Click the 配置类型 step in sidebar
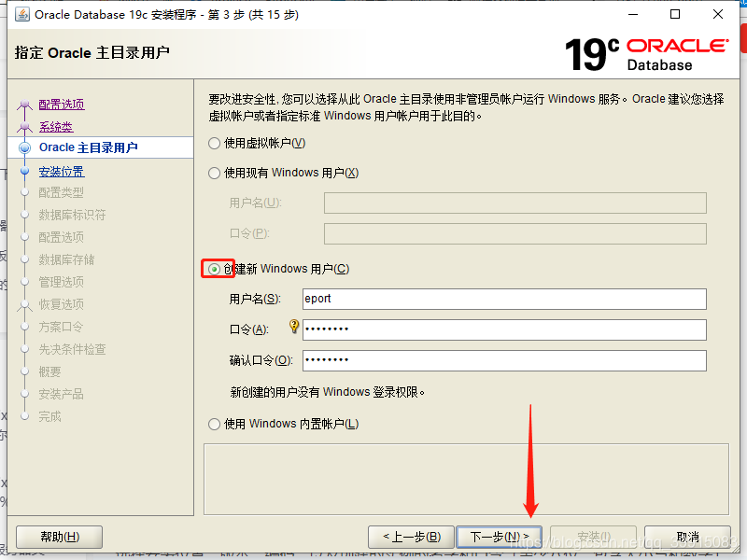Viewport: 747px width, 560px height. [61, 192]
